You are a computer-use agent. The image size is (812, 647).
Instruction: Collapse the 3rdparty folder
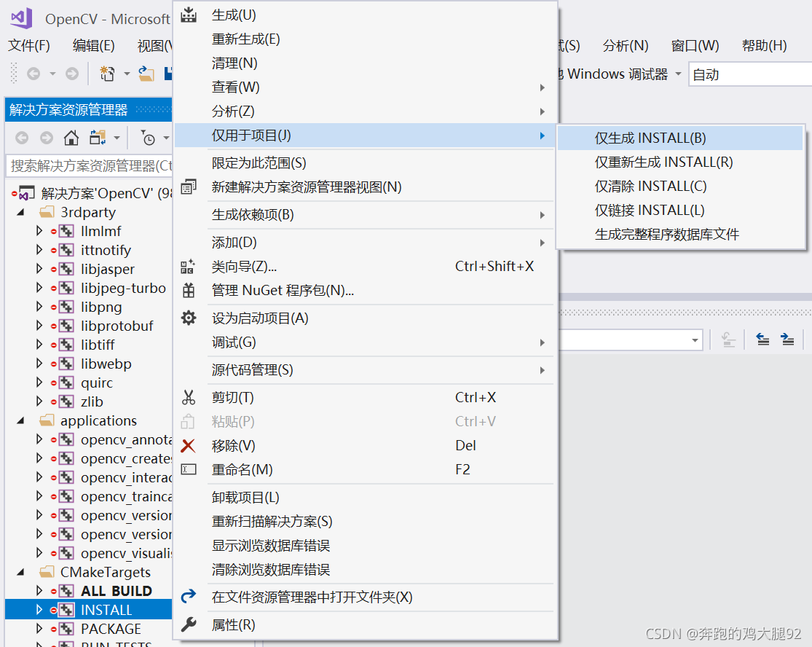[x=20, y=212]
